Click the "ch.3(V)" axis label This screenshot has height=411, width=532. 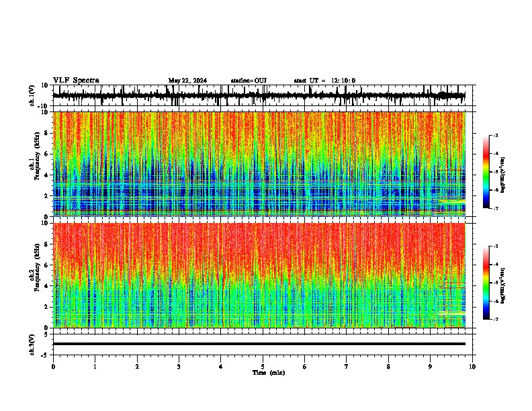(32, 345)
